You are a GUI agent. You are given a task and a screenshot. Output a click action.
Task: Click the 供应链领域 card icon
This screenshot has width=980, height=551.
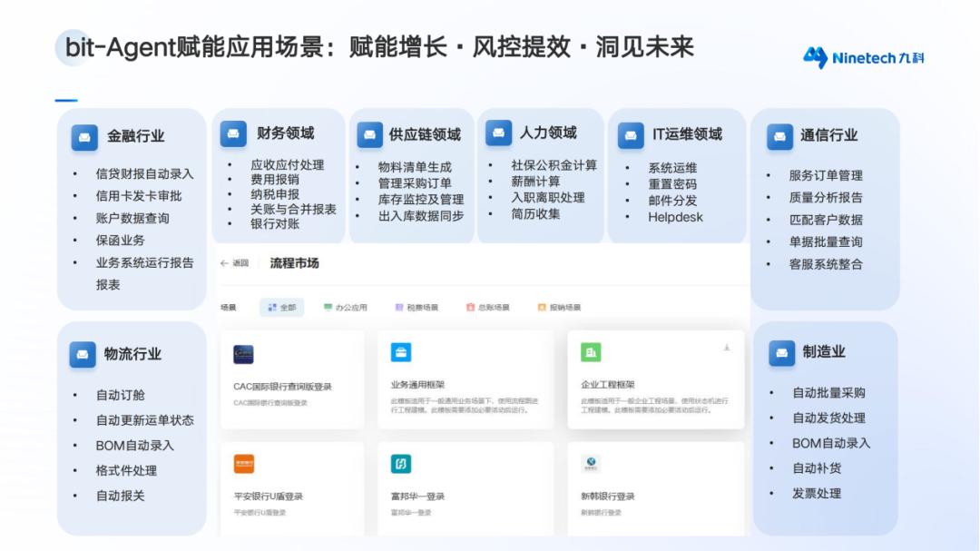coord(369,135)
